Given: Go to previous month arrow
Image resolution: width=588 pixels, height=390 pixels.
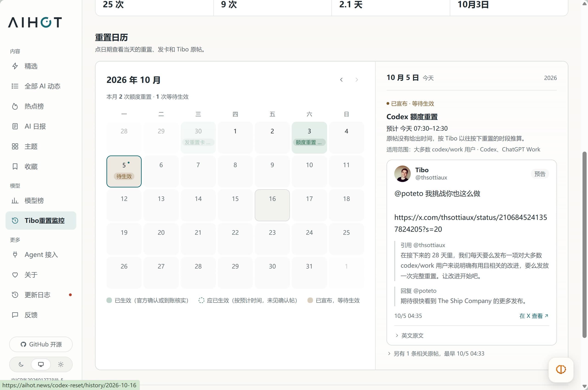Looking at the screenshot, I should [341, 80].
